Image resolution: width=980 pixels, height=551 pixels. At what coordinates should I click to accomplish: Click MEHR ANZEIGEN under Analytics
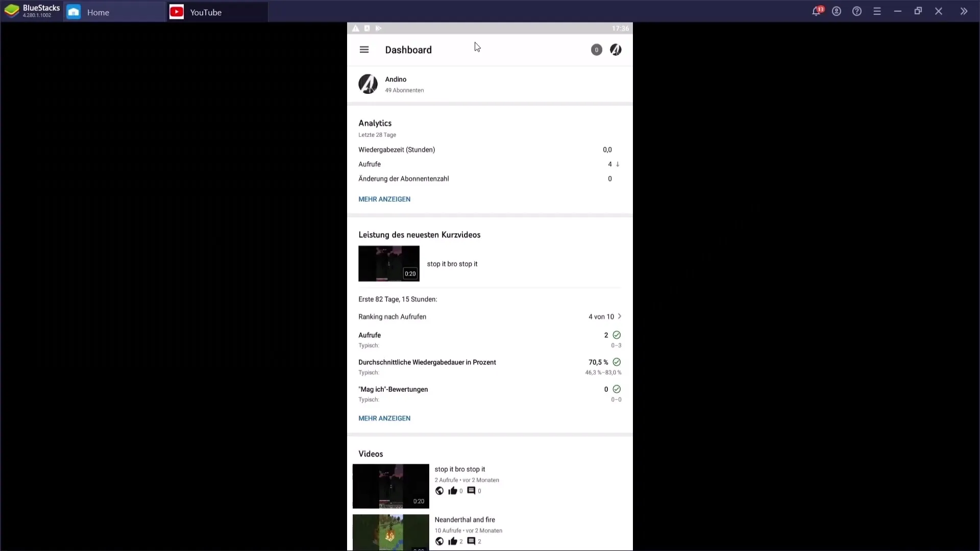[384, 199]
